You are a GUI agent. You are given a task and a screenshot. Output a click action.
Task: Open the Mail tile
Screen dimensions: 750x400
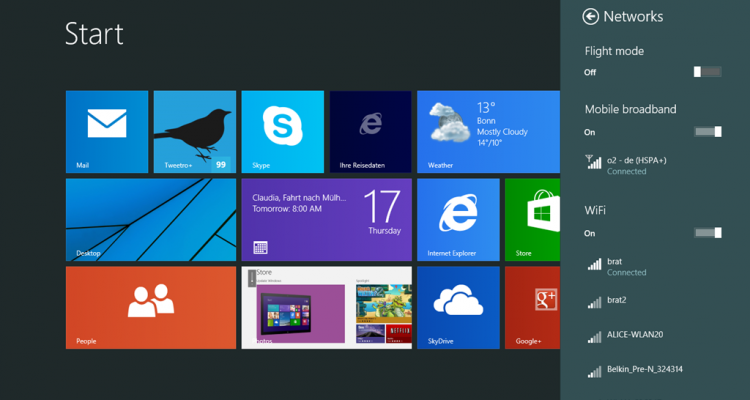[107, 132]
